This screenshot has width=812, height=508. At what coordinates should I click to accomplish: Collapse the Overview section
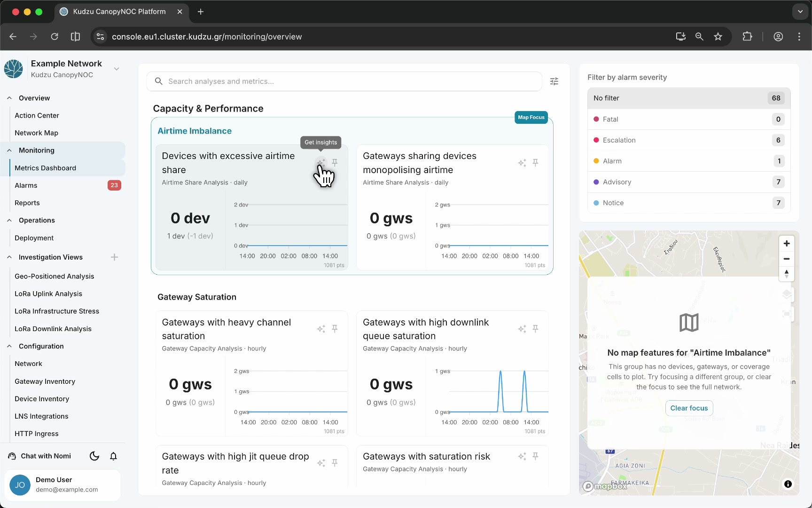pyautogui.click(x=9, y=98)
